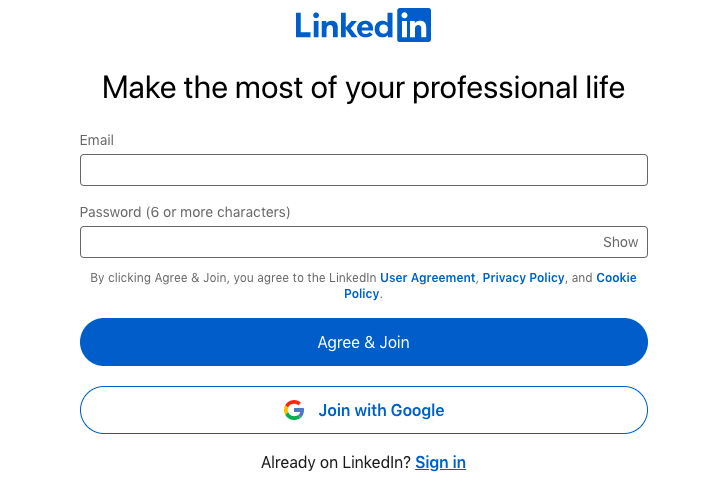Click the Email field label
The image size is (726, 494).
point(97,140)
